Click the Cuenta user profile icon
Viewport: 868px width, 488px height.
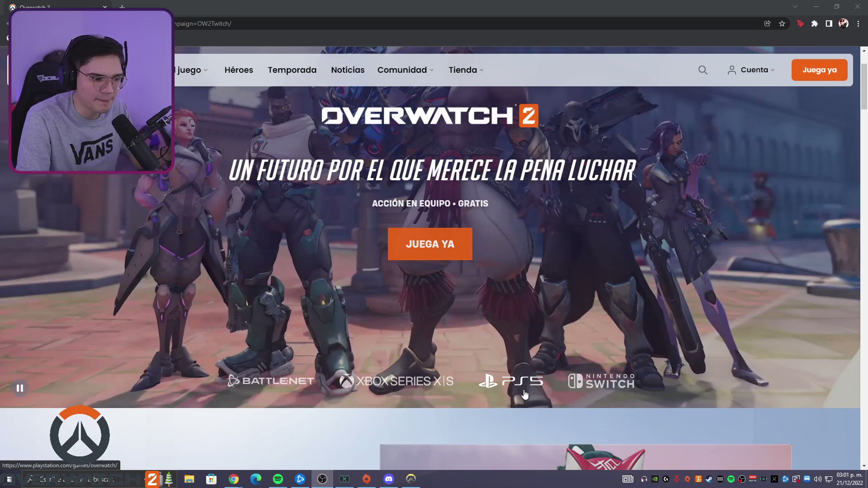point(731,70)
